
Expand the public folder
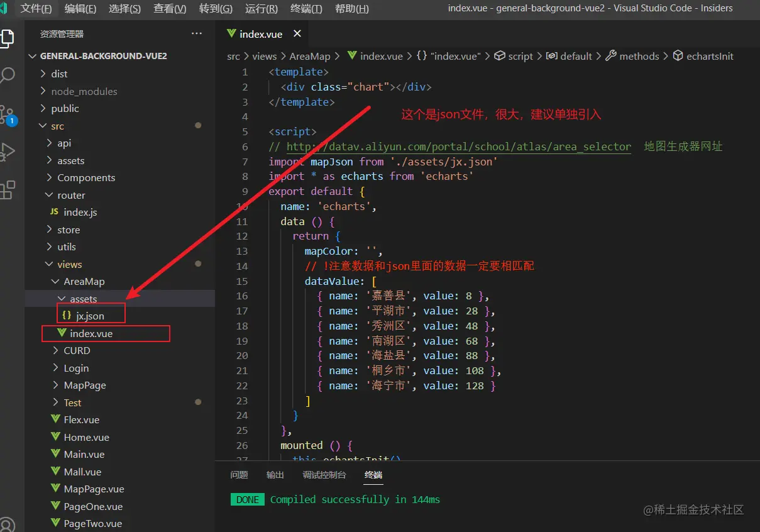43,108
